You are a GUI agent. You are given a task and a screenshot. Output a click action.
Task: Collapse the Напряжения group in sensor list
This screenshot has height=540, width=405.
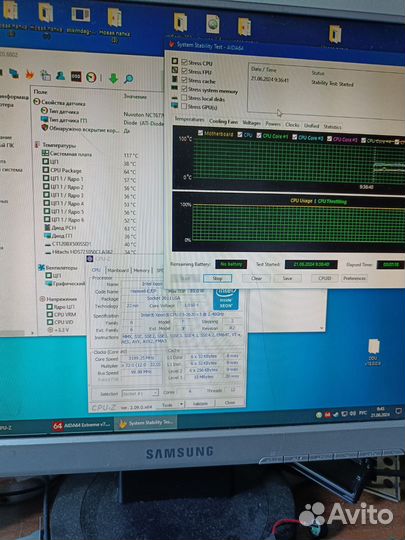(42, 299)
